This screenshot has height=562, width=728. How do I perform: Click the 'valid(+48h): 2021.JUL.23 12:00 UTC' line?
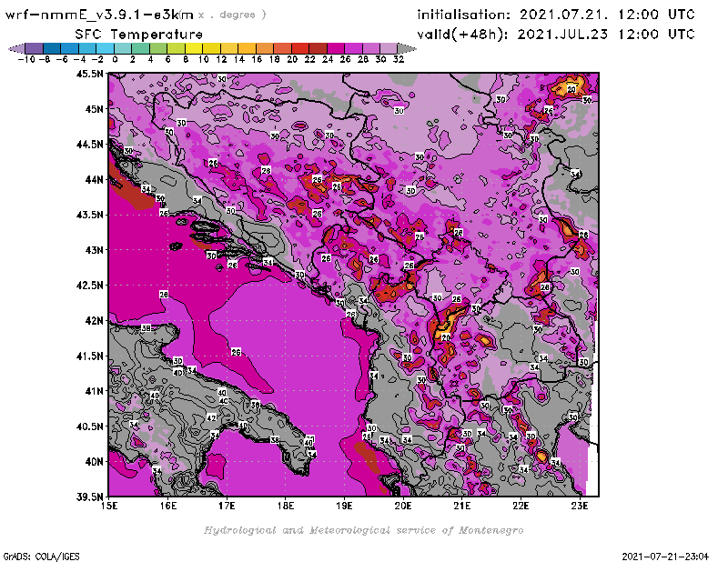(x=556, y=35)
